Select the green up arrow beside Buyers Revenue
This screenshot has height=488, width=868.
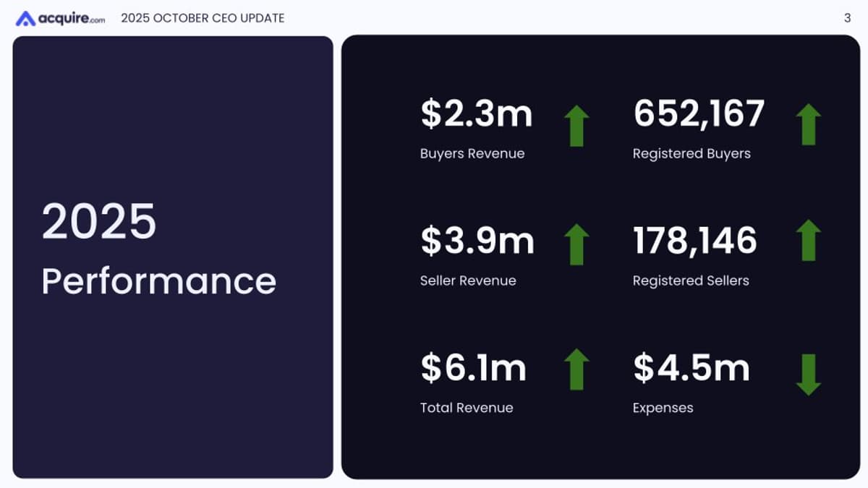575,123
